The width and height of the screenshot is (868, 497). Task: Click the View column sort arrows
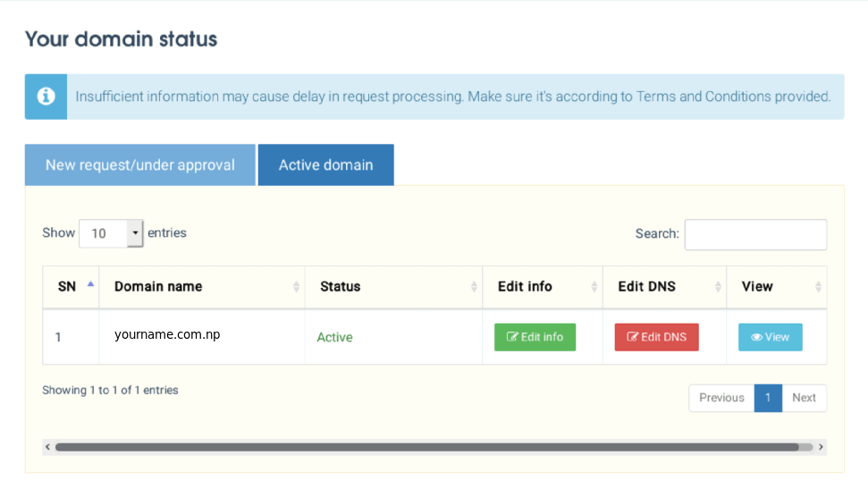coord(818,287)
